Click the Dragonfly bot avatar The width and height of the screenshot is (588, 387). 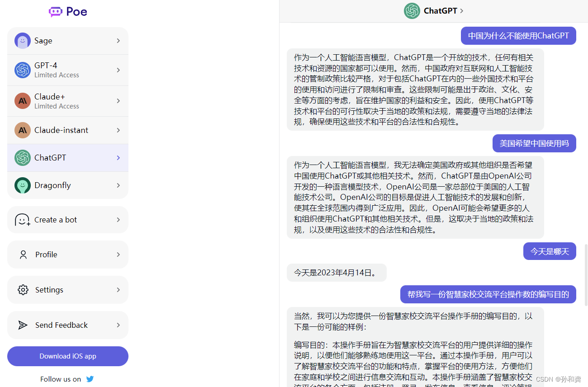click(23, 185)
